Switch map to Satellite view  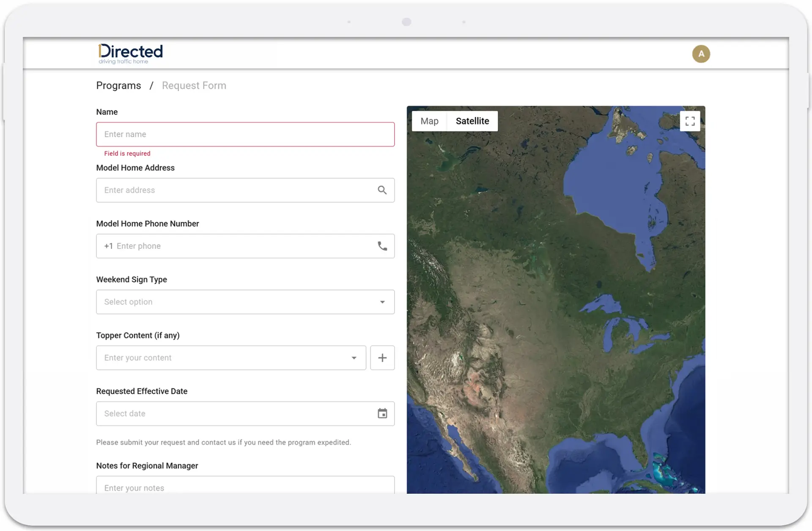tap(472, 121)
